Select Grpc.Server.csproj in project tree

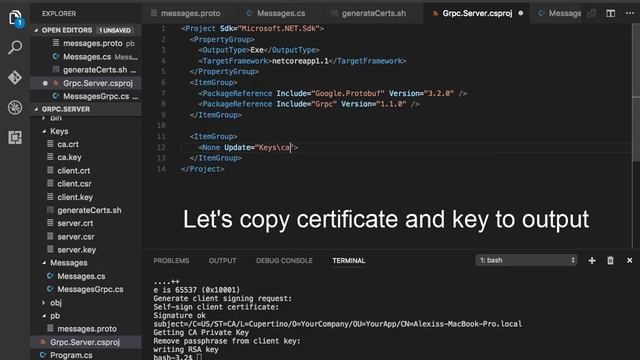point(86,342)
